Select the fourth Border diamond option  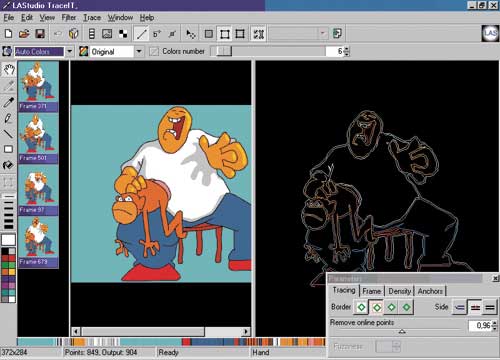click(x=407, y=307)
